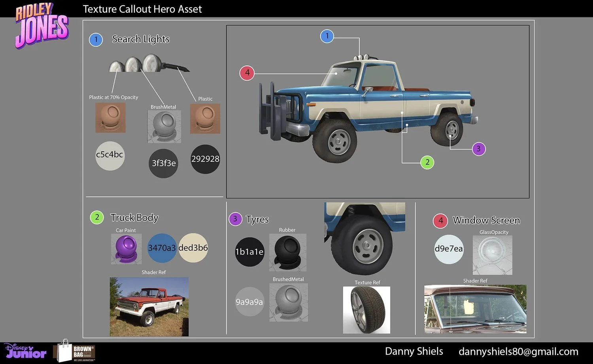Click the Brown Bag Films logo
The image size is (593, 364).
75,351
